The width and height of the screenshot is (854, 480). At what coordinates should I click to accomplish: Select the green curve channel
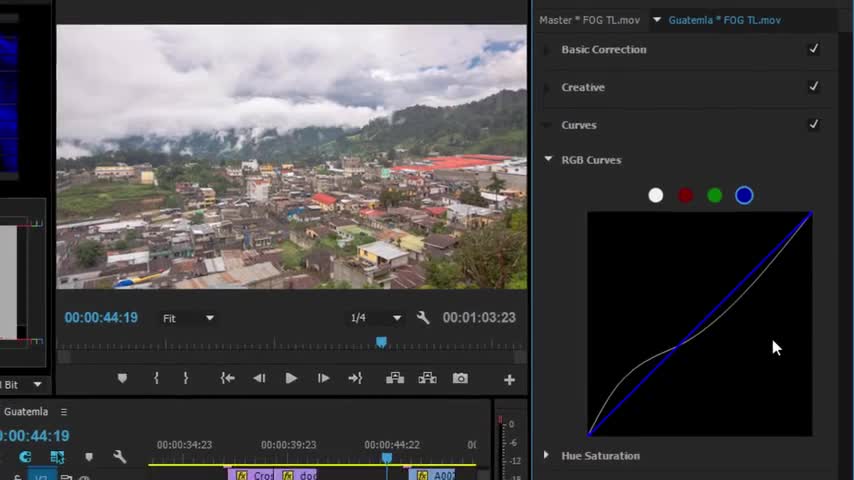[715, 195]
